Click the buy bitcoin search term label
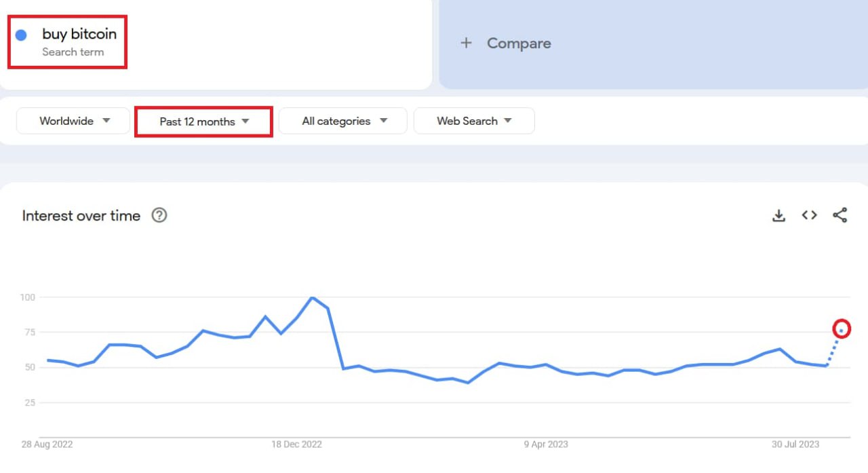868x473 pixels. click(x=79, y=33)
